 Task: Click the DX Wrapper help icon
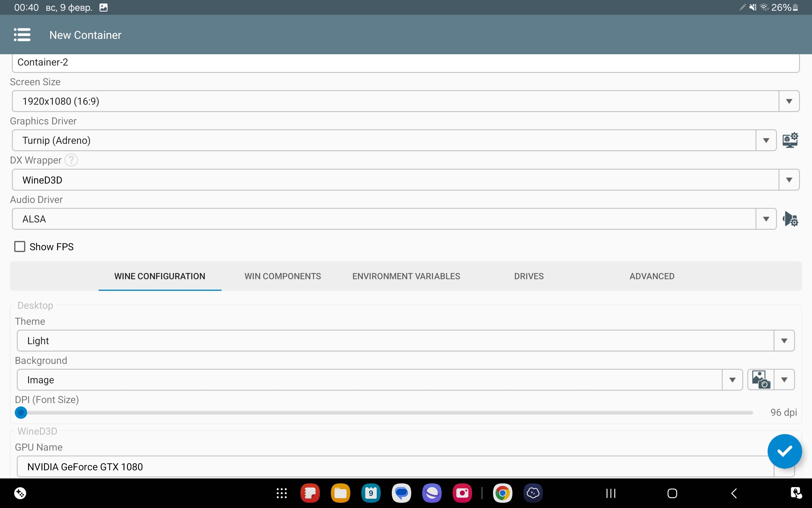coord(71,160)
